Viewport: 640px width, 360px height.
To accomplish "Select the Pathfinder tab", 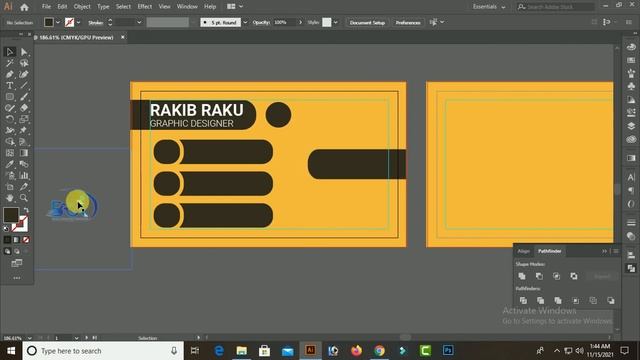I will pos(549,251).
